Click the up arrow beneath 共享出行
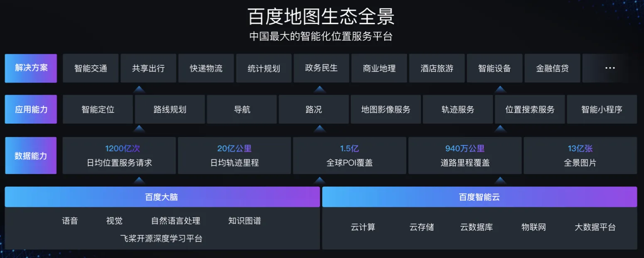The width and height of the screenshot is (644, 258). (139, 89)
